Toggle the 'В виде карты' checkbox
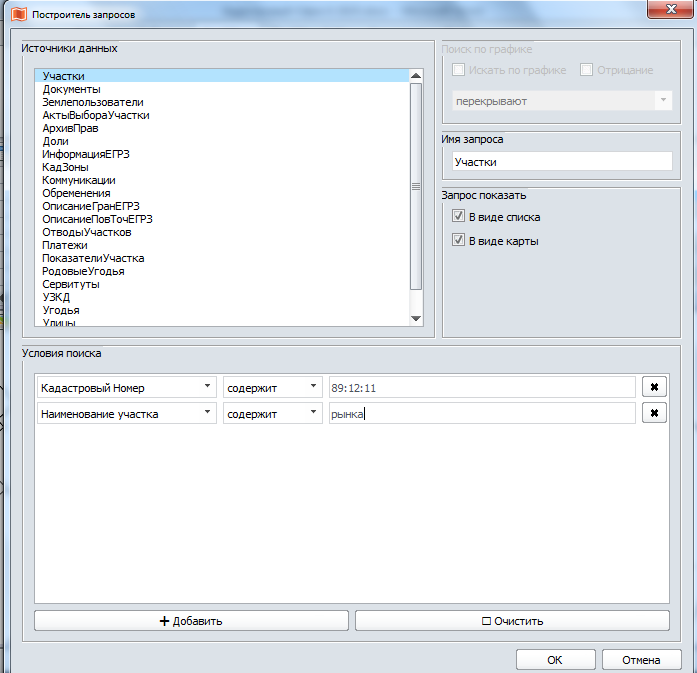Image resolution: width=697 pixels, height=673 pixels. pyautogui.click(x=459, y=241)
